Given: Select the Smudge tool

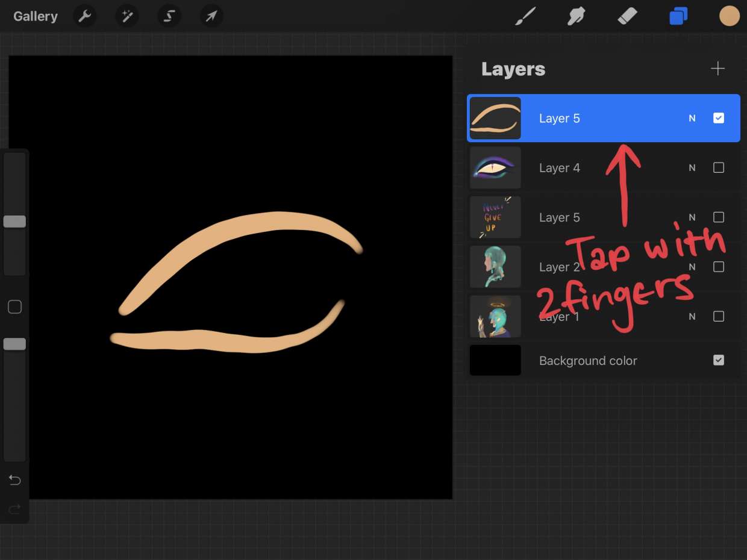Looking at the screenshot, I should [x=577, y=16].
